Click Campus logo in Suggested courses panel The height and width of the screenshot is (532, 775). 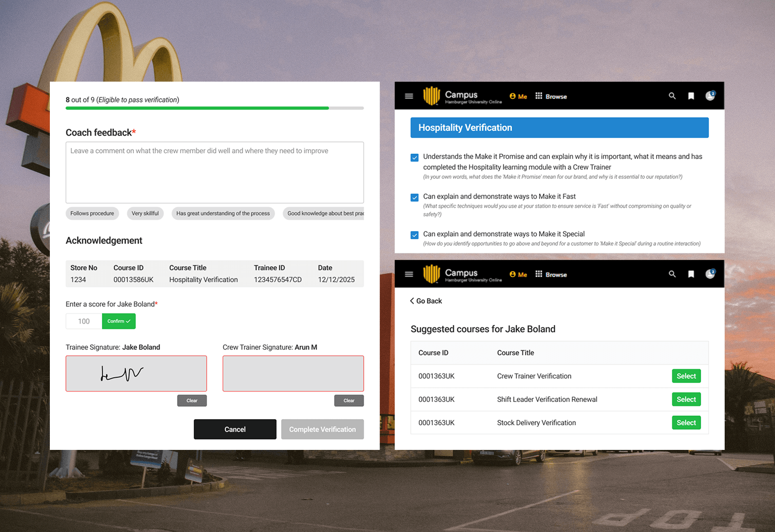tap(462, 274)
